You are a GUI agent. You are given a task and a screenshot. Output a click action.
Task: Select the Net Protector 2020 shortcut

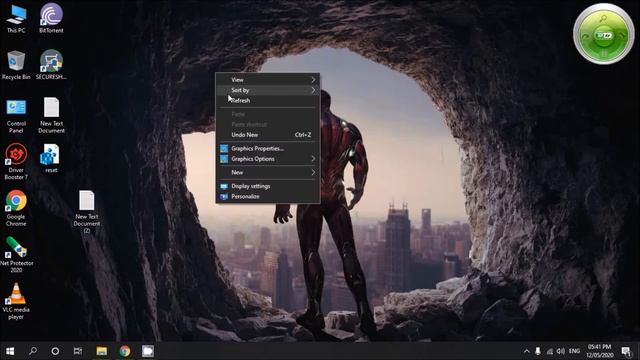point(16,255)
